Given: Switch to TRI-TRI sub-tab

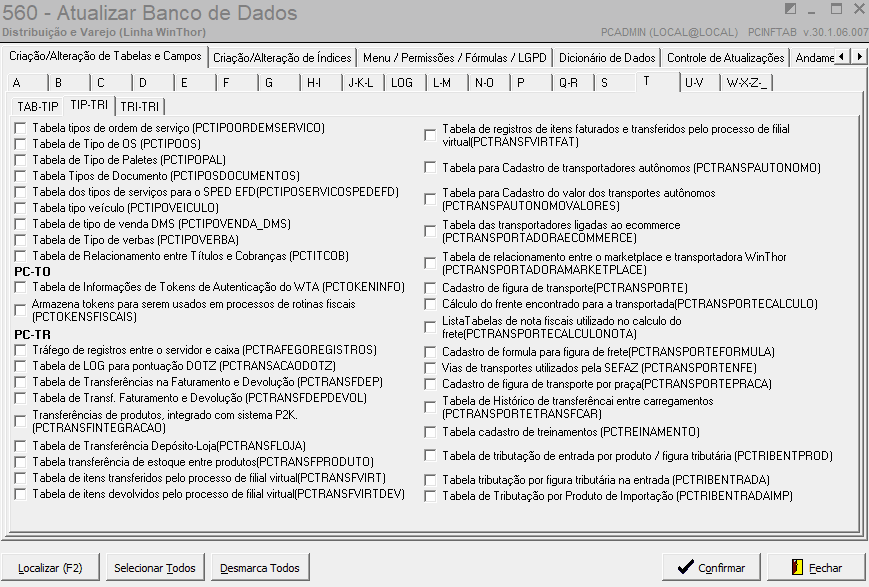Looking at the screenshot, I should [x=140, y=106].
